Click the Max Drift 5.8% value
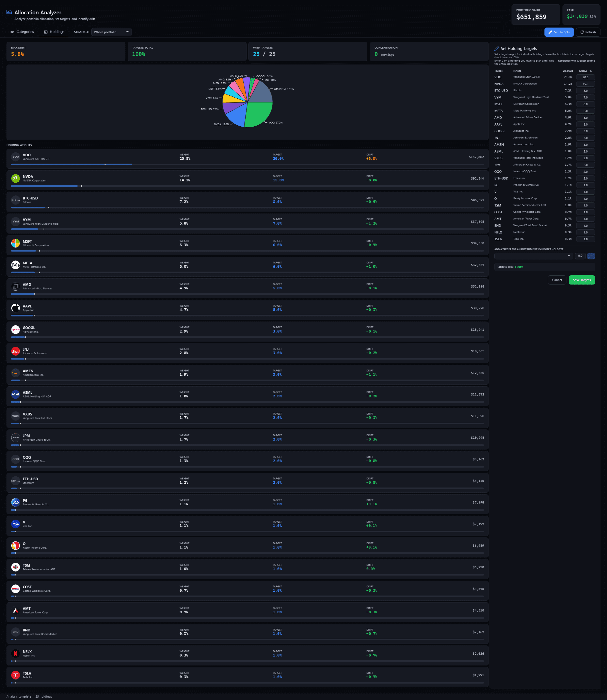 tap(17, 54)
